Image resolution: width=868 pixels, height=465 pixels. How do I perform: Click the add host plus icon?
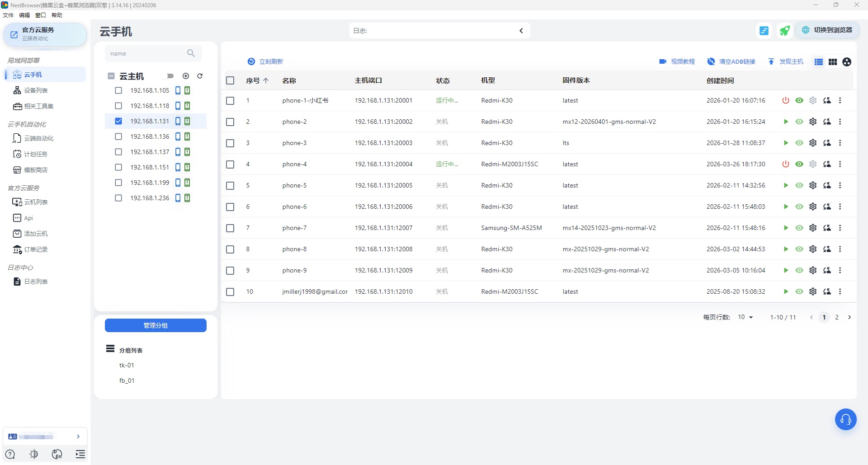186,76
